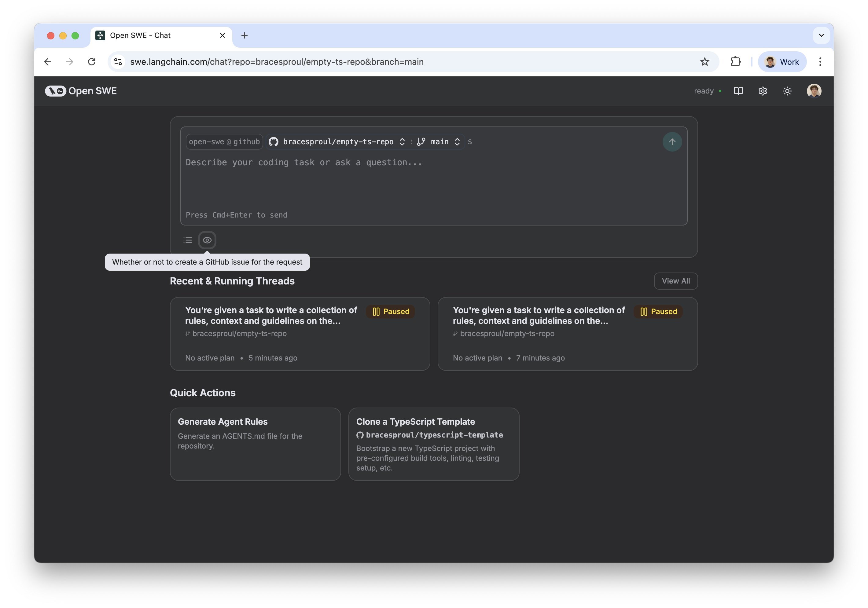
Task: Select the Generate Agent Rules quick action
Action: [x=255, y=444]
